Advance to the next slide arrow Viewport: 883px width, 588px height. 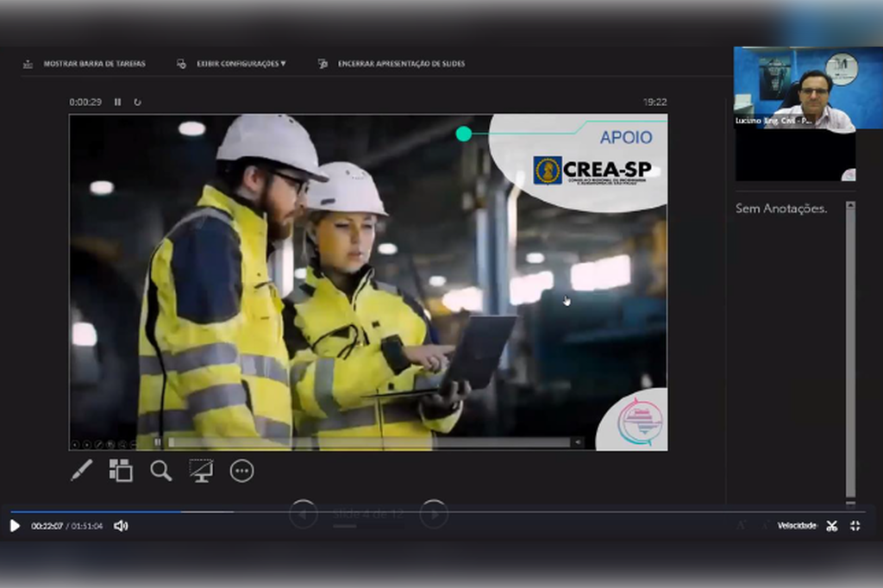point(434,514)
